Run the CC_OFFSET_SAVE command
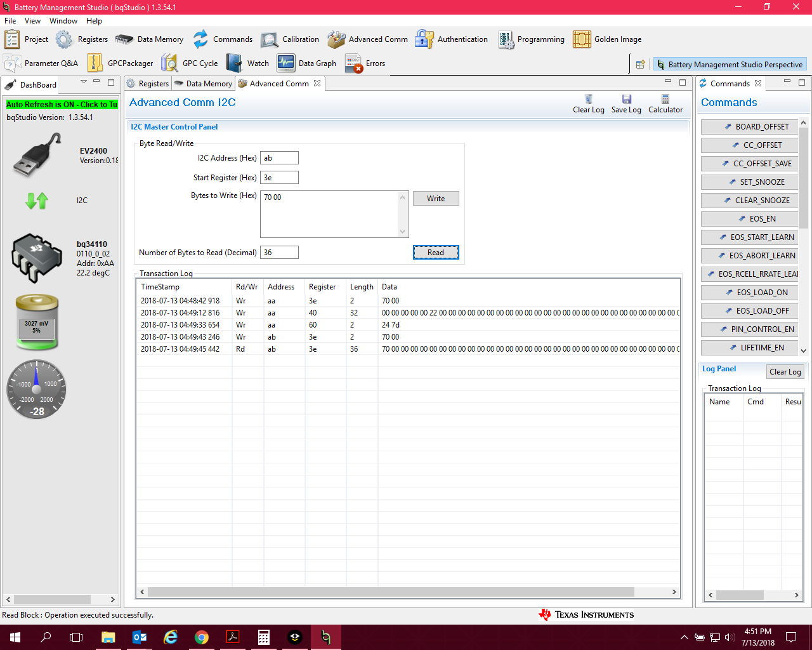This screenshot has height=650, width=812. point(749,164)
